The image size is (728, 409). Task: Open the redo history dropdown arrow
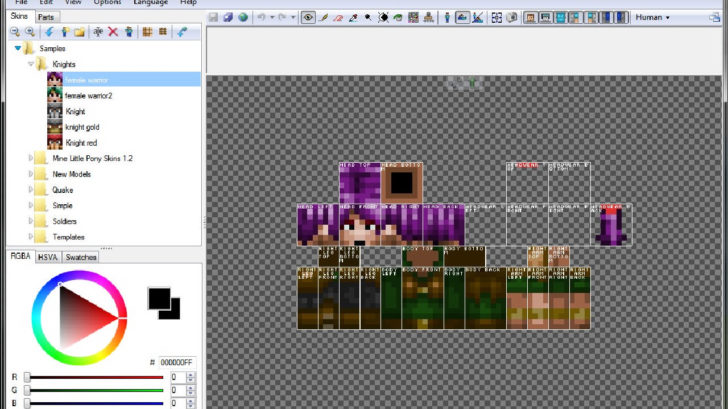tap(293, 18)
